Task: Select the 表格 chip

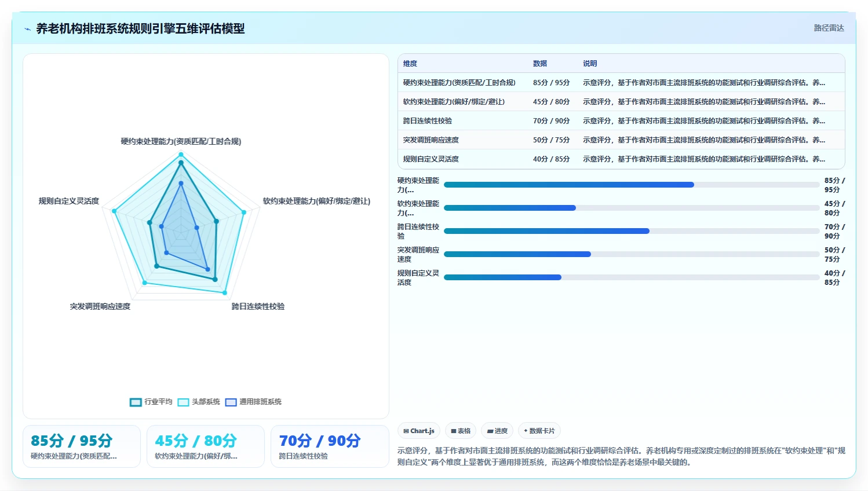Action: (x=461, y=431)
